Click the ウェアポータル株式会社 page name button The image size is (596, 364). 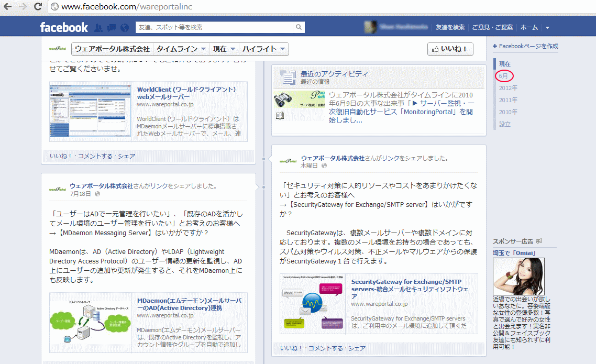(x=113, y=49)
